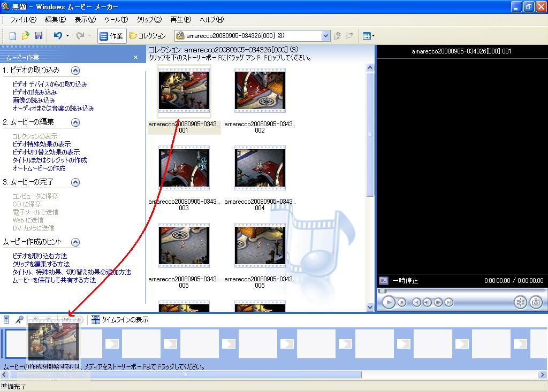The height and width of the screenshot is (392, 548).
Task: Click ビデオ切り替え効果の表示 link
Action: (46, 152)
